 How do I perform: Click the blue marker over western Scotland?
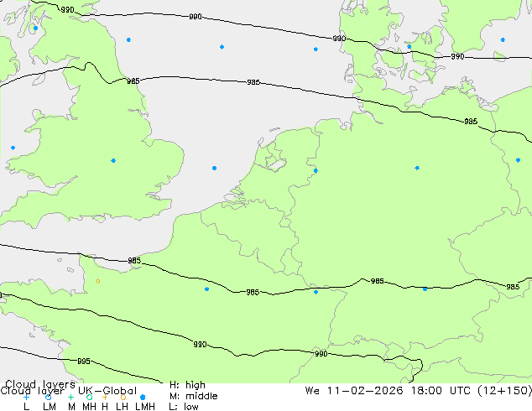coord(35,29)
